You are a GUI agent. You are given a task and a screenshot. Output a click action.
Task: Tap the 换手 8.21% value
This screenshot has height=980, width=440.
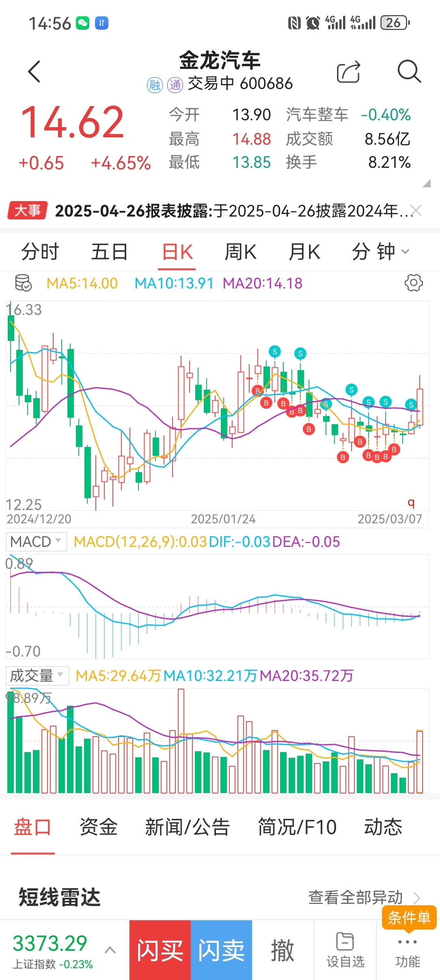click(x=389, y=163)
